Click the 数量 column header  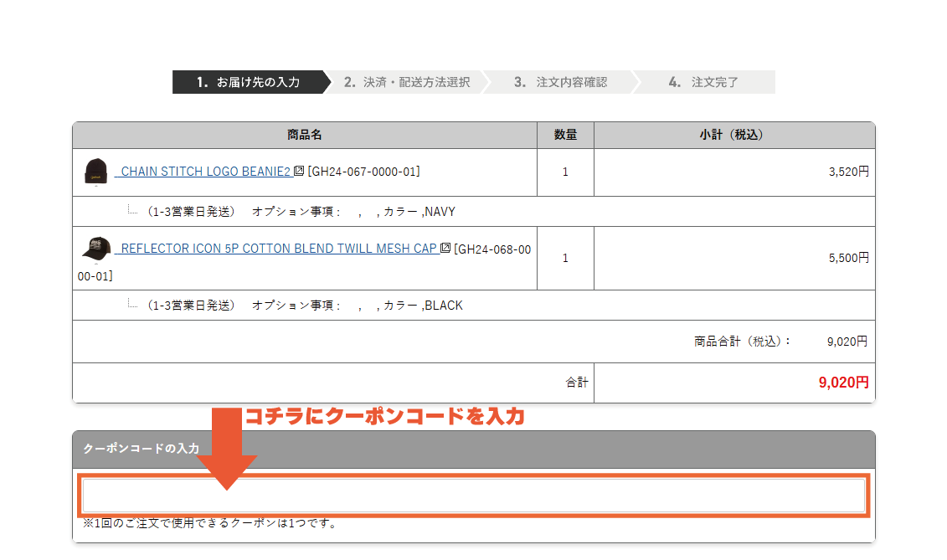point(565,135)
